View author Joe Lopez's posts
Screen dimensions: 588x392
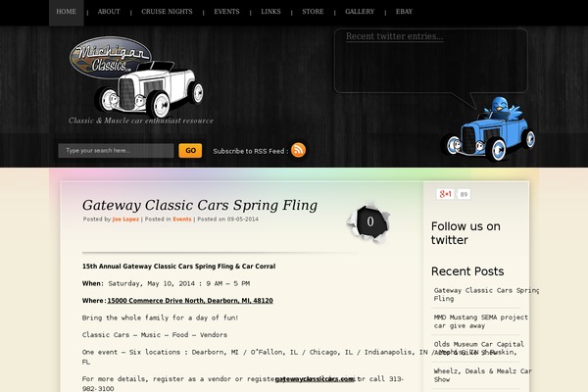[x=125, y=220]
